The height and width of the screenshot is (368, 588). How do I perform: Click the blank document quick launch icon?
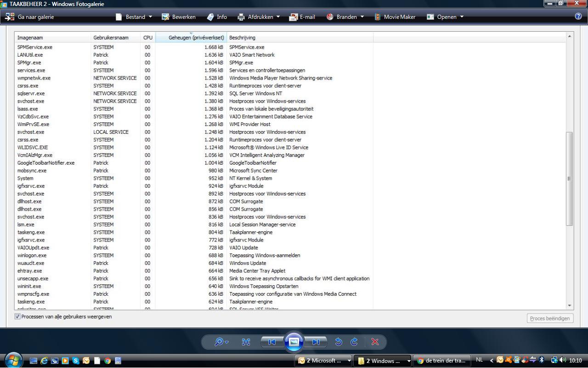(x=96, y=361)
